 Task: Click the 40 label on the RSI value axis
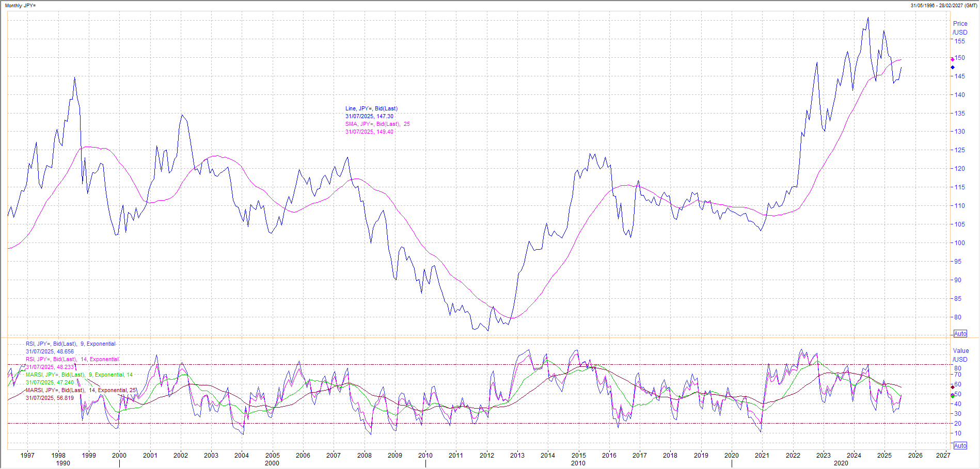(x=958, y=404)
